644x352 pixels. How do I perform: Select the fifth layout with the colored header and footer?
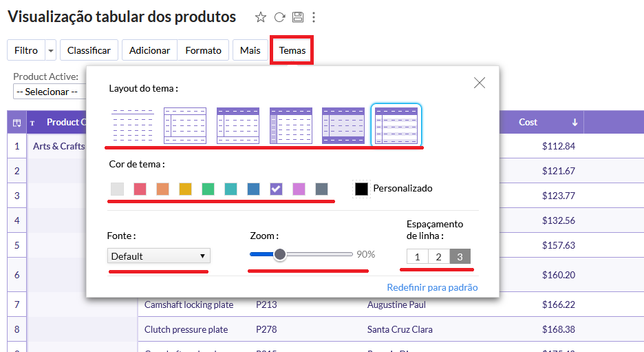[x=343, y=125]
